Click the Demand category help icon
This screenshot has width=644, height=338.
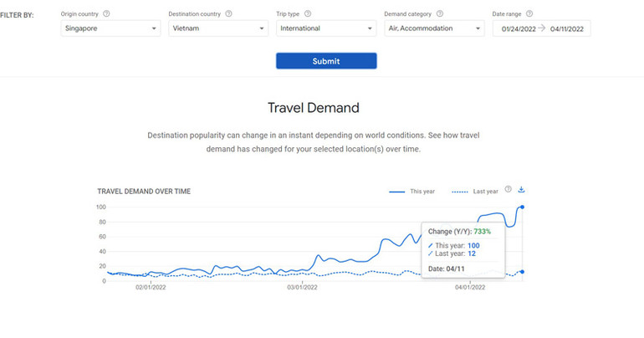coord(440,13)
